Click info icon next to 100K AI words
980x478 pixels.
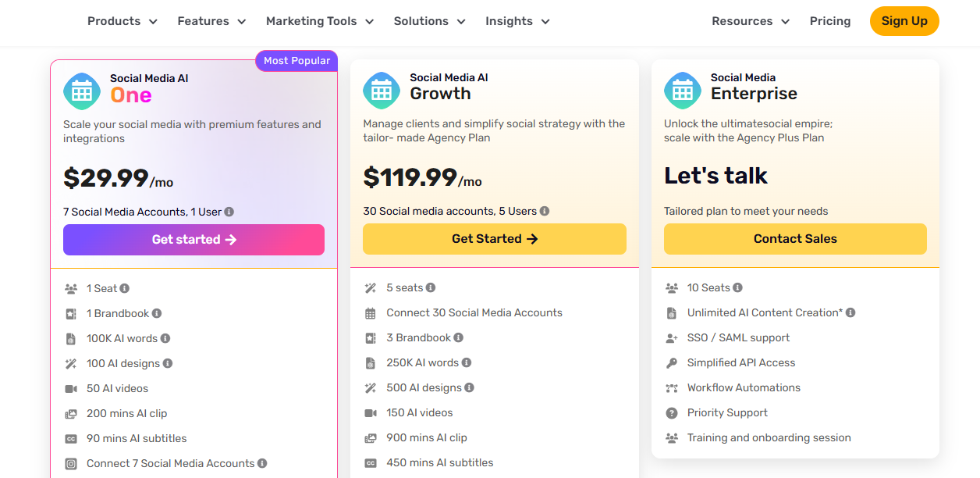pyautogui.click(x=165, y=338)
